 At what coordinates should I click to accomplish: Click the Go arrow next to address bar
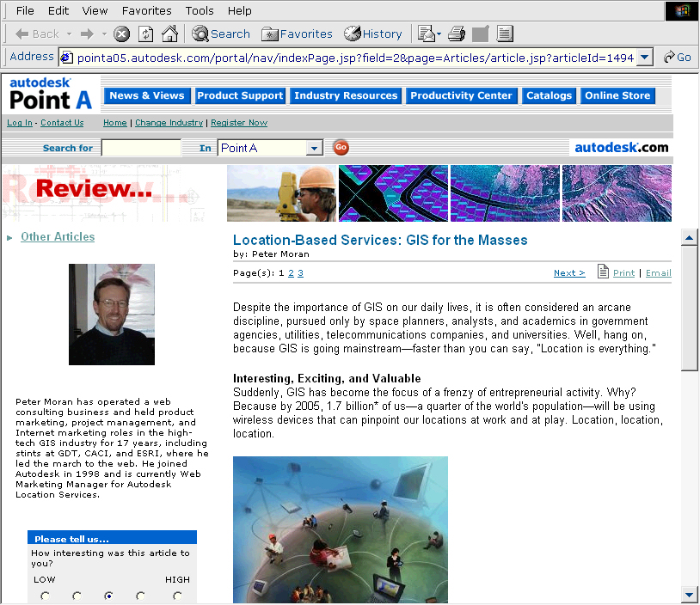(678, 57)
